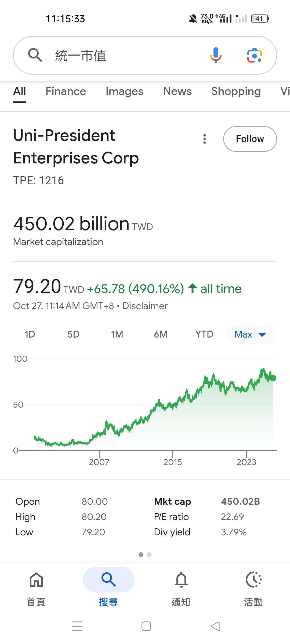The width and height of the screenshot is (290, 644).
Task: Tap the second page indicator dot
Action: tap(149, 555)
